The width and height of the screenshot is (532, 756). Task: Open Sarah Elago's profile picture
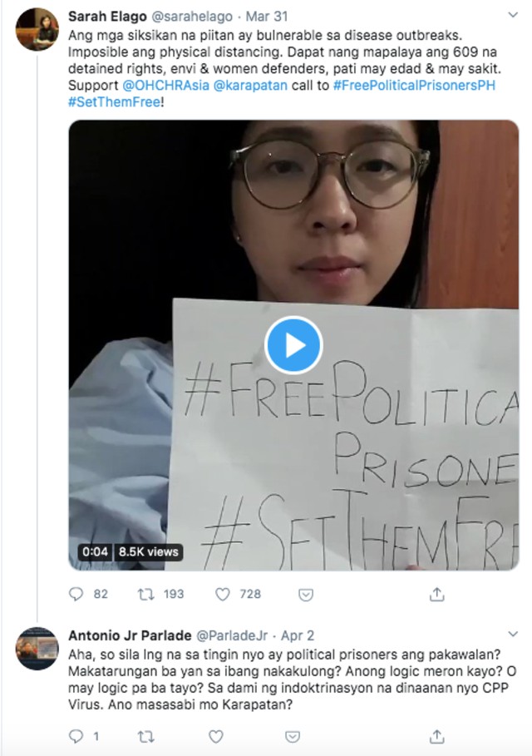[37, 29]
